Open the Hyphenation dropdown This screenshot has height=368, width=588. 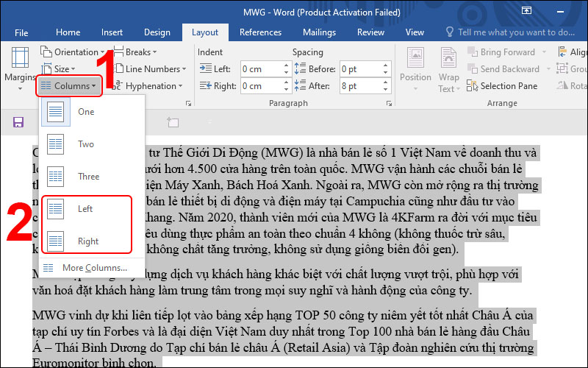coord(148,86)
